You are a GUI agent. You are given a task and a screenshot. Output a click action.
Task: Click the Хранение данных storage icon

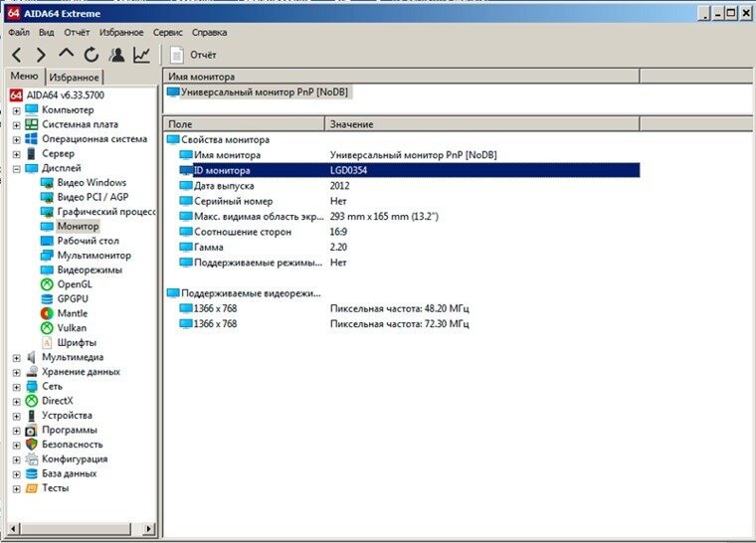coord(32,371)
